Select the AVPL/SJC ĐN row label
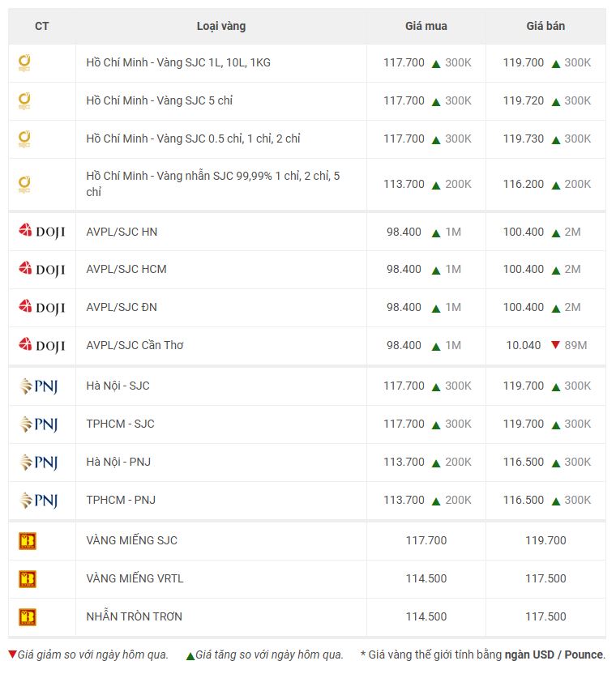Screen dimensions: 616x678 [122, 308]
